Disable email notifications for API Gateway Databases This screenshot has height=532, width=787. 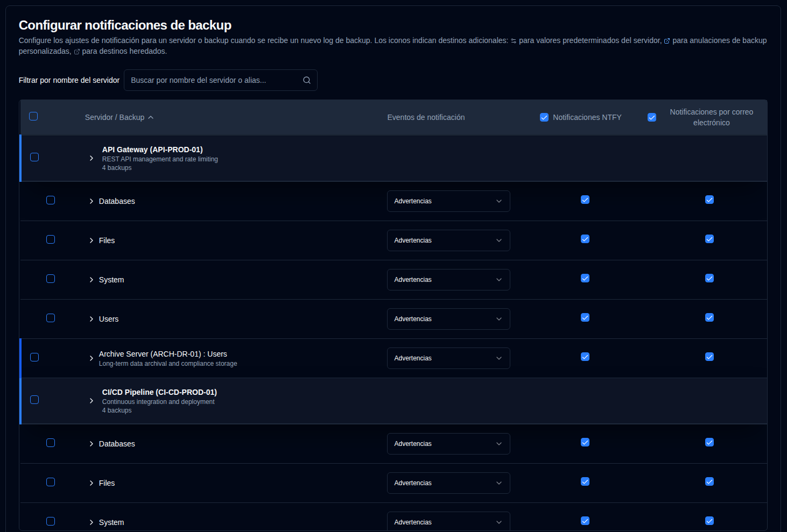point(709,200)
